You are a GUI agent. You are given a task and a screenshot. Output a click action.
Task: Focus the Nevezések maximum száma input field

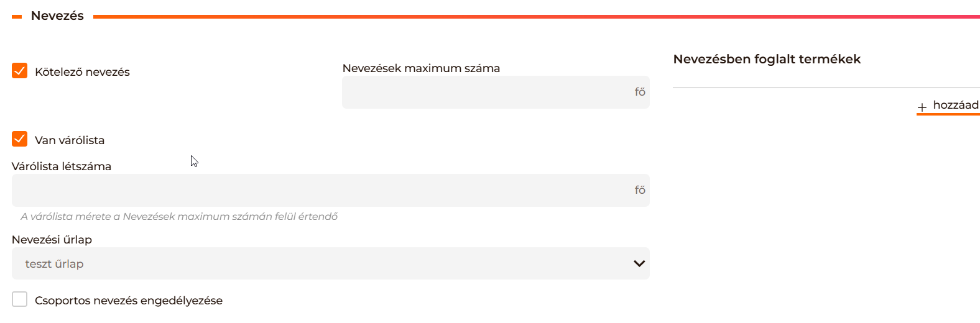(485, 92)
